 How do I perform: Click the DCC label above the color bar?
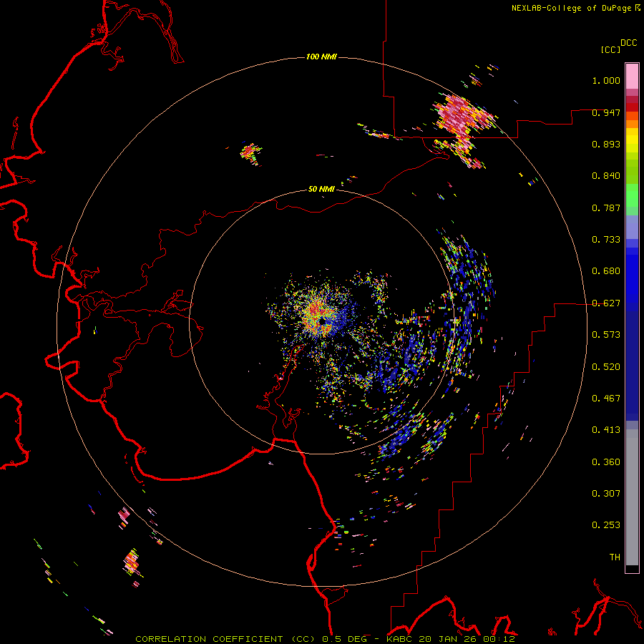pos(629,43)
